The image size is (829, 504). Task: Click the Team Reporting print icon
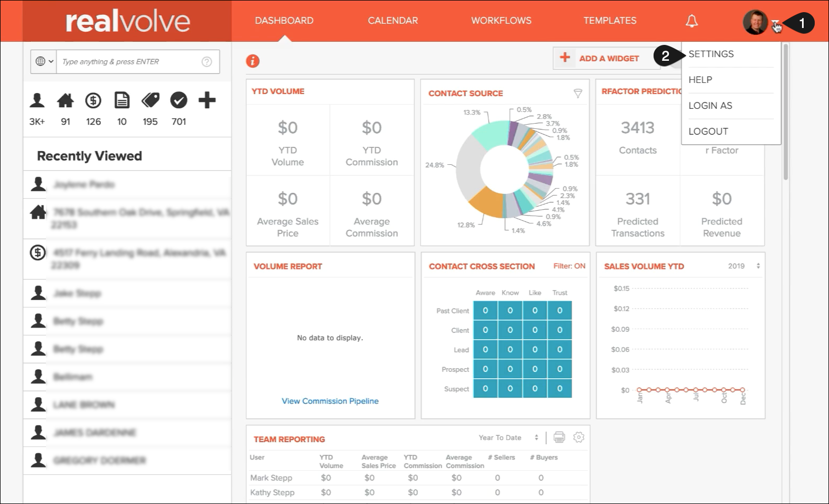pos(559,437)
